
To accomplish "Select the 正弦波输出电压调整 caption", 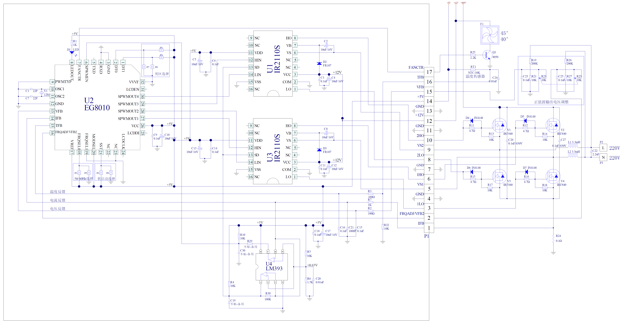I will (x=551, y=102).
